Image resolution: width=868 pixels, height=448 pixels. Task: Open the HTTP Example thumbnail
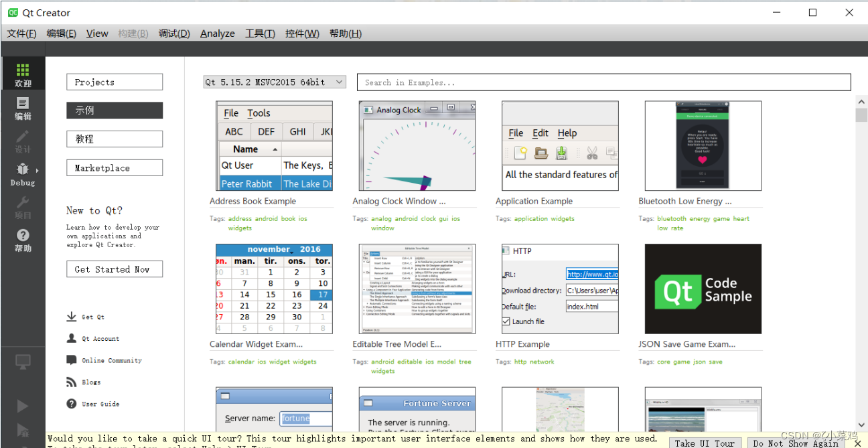pos(560,289)
